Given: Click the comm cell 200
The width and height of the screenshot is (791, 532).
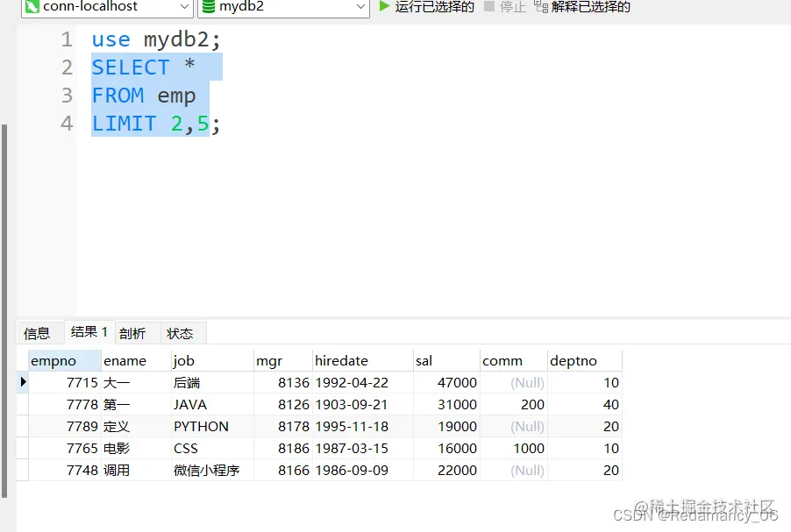Looking at the screenshot, I should tap(514, 404).
